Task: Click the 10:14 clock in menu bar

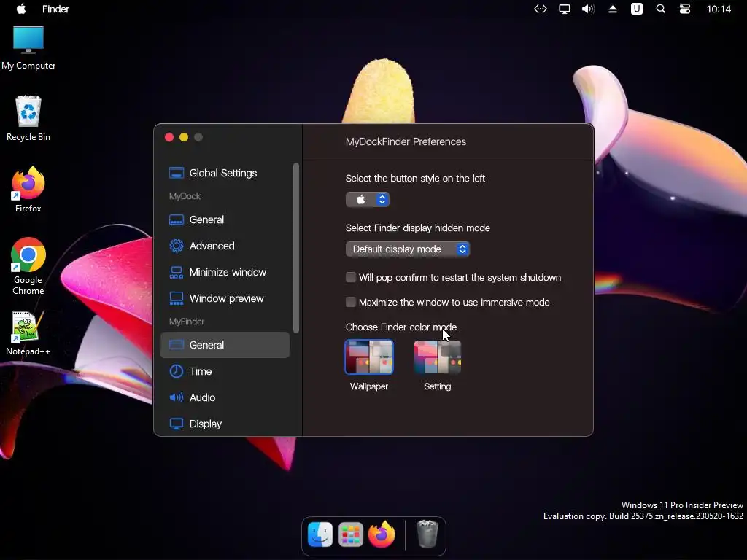Action: [x=719, y=9]
